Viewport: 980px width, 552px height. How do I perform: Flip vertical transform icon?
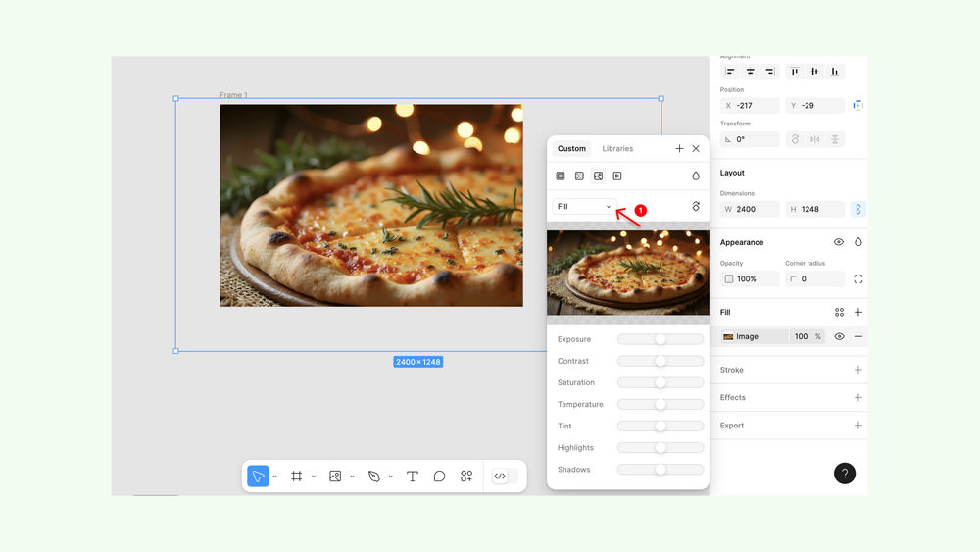(x=835, y=139)
